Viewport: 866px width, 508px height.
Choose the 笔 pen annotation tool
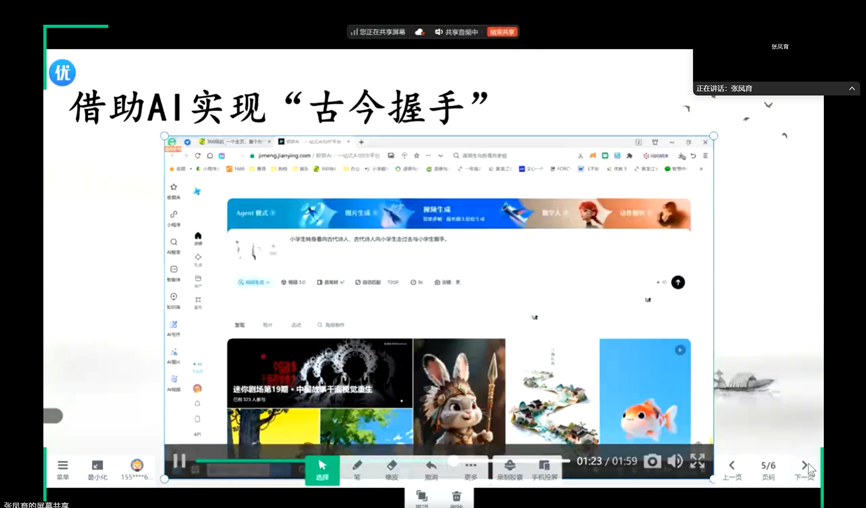(x=357, y=468)
